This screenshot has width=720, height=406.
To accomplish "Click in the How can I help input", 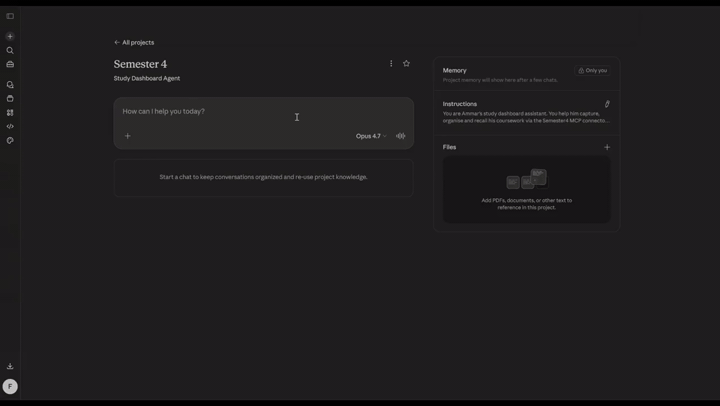I will (x=264, y=112).
